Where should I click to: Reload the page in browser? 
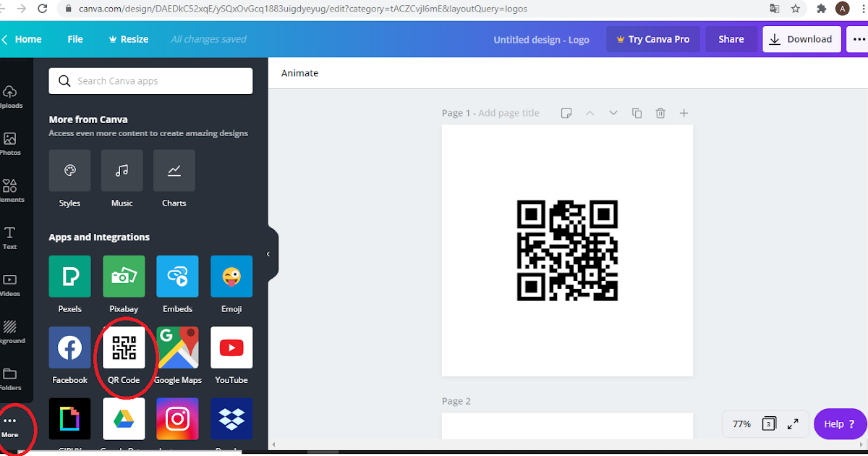(x=42, y=9)
